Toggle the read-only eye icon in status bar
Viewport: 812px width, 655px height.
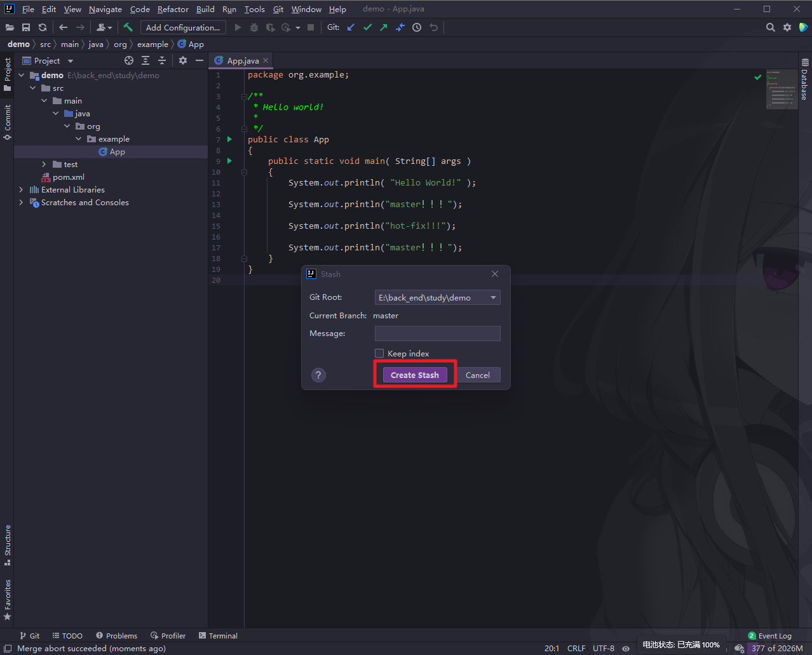[626, 648]
